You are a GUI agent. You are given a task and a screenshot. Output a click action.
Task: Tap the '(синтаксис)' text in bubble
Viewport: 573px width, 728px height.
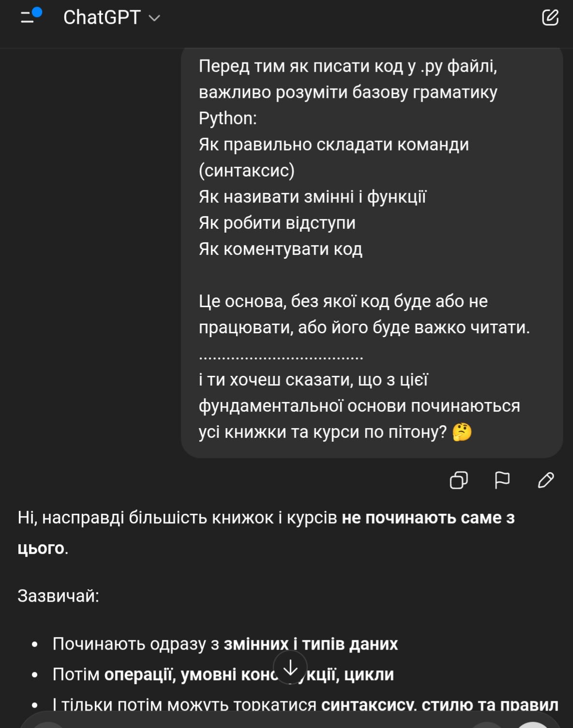247,171
